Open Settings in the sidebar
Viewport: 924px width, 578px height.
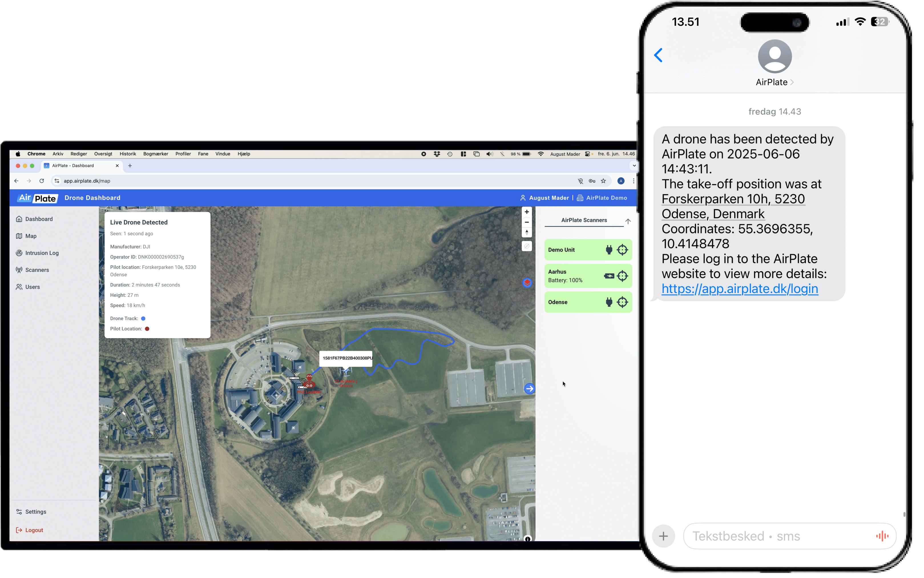coord(35,511)
